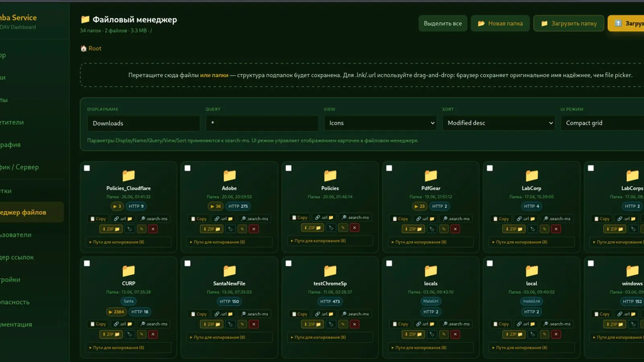Expand copy paths under Policies_Cloudflare
Viewport: 644px width, 362px height.
pyautogui.click(x=130, y=242)
